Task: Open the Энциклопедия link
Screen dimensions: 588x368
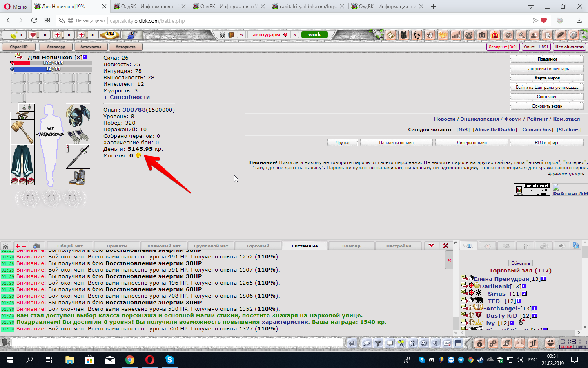Action: pyautogui.click(x=480, y=119)
